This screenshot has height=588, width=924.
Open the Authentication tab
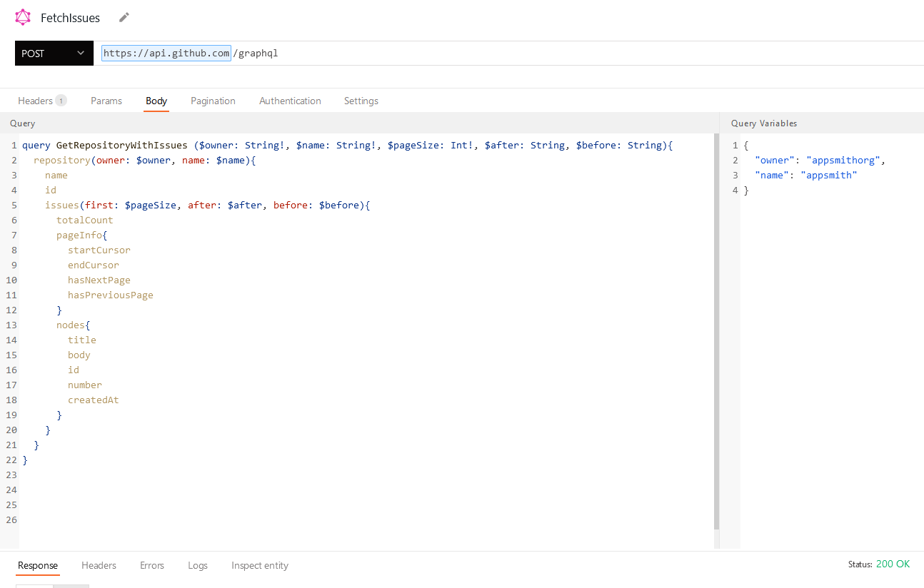[290, 101]
